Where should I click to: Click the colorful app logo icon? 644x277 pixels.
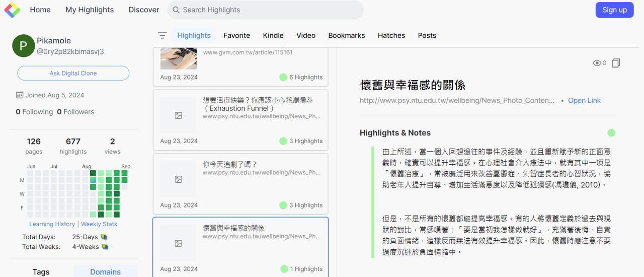click(12, 10)
